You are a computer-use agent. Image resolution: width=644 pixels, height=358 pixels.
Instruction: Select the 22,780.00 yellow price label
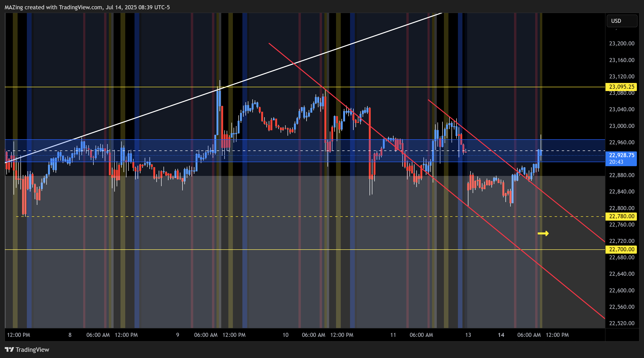(621, 216)
